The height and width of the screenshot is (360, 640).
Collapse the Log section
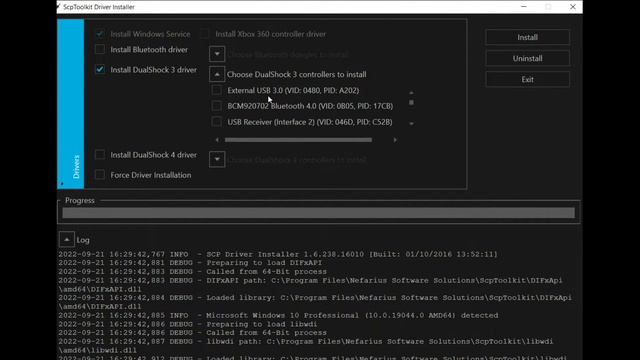[67, 240]
